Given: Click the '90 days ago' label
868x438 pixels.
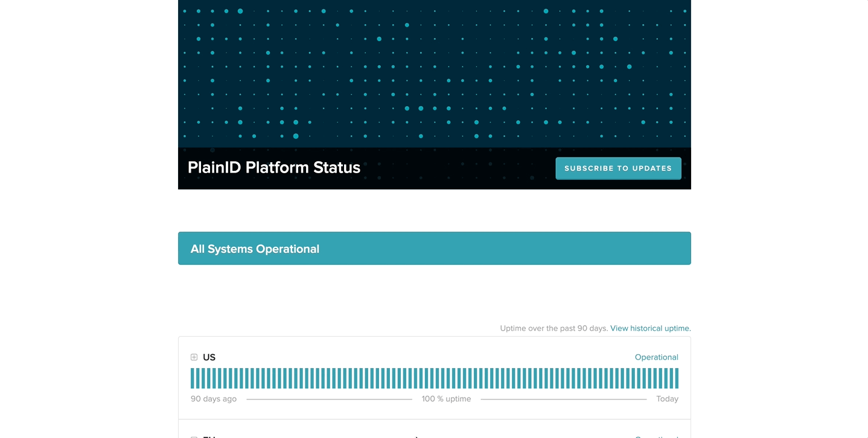Looking at the screenshot, I should (214, 399).
